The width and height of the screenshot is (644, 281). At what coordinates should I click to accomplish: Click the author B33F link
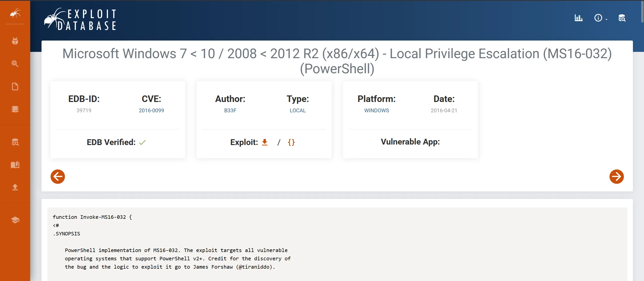230,111
